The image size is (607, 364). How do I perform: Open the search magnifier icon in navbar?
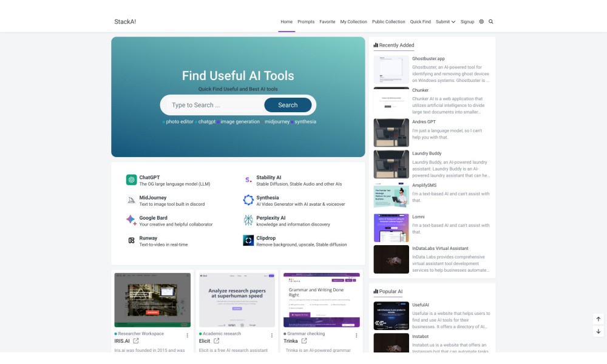click(491, 22)
